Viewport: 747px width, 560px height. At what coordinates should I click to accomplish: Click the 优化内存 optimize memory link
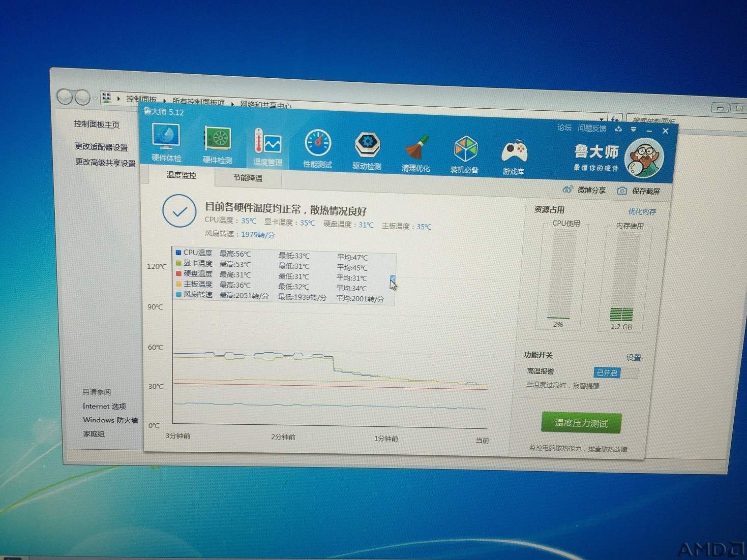tap(642, 211)
